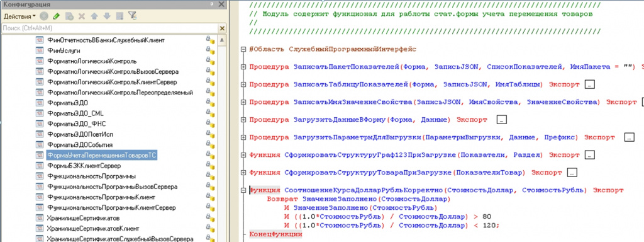Expand the ЗагрузитьПараметрыДляВыгрузки procedure fold
Viewport: 644px width, 242px height.
pos(243,137)
